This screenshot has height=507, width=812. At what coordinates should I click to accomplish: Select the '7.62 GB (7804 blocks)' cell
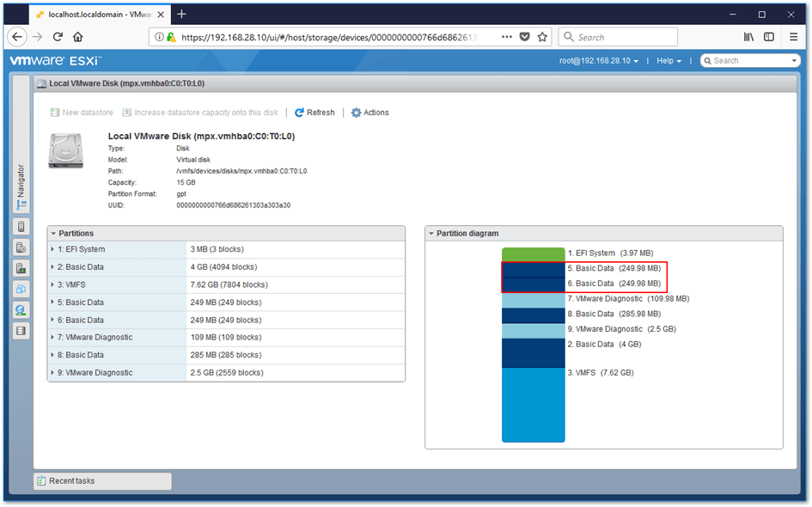296,284
